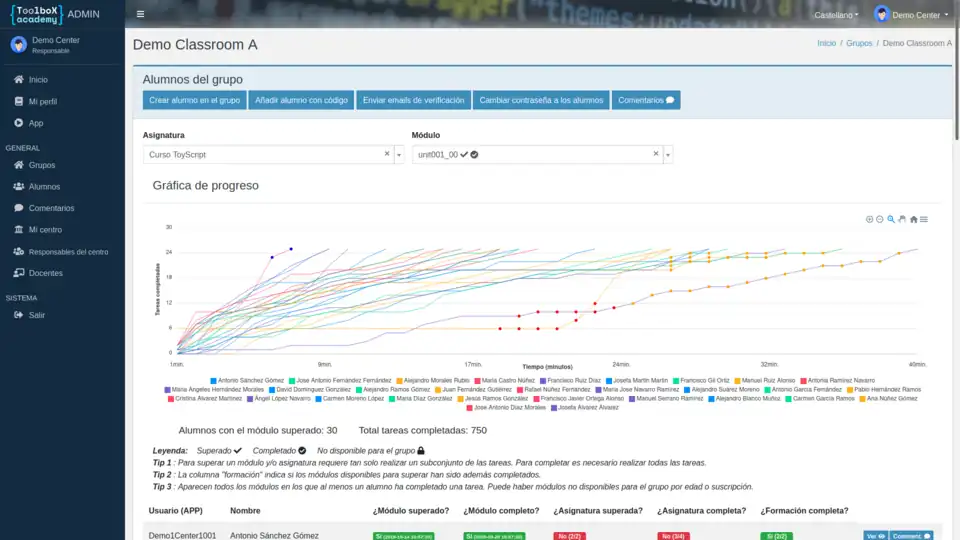Click red data point on chart line

519,316
